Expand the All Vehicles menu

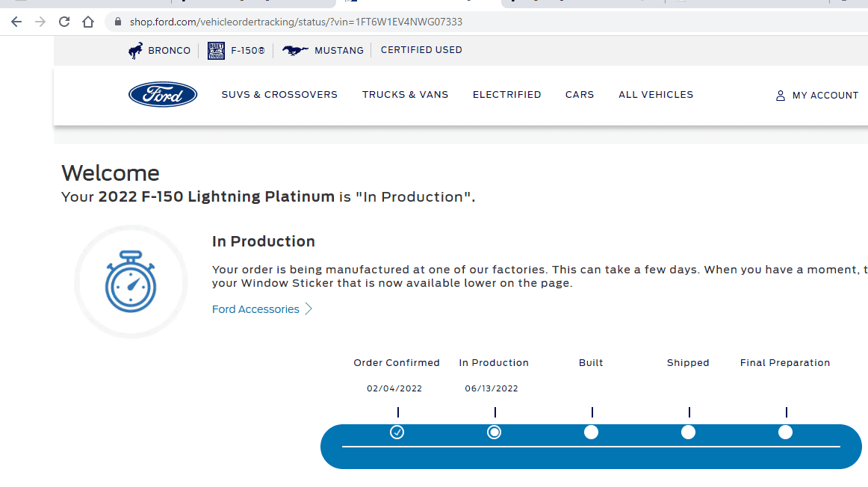(656, 95)
